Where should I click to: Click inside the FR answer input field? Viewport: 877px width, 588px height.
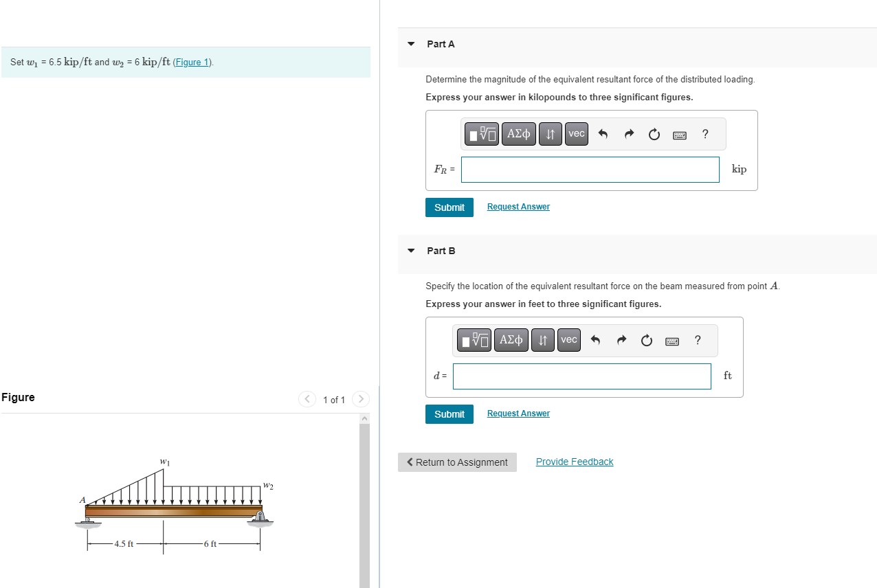(x=590, y=169)
